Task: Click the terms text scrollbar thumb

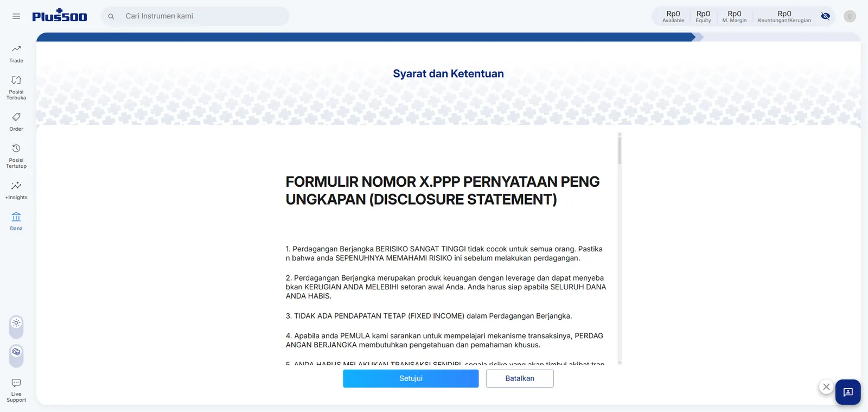Action: [x=620, y=150]
